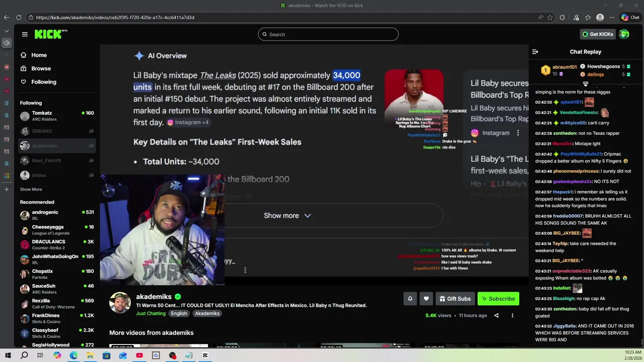
Task: Add new vertical tab plus button
Action: click(7, 190)
